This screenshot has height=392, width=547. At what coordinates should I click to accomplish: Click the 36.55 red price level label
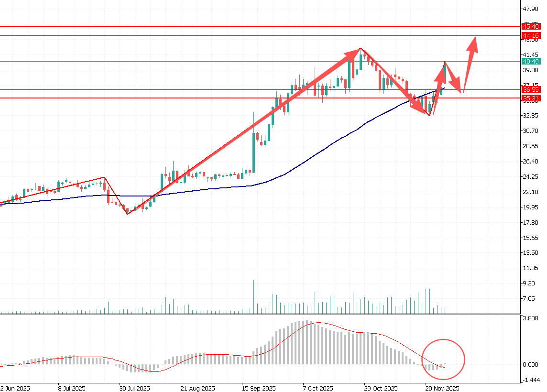[531, 89]
